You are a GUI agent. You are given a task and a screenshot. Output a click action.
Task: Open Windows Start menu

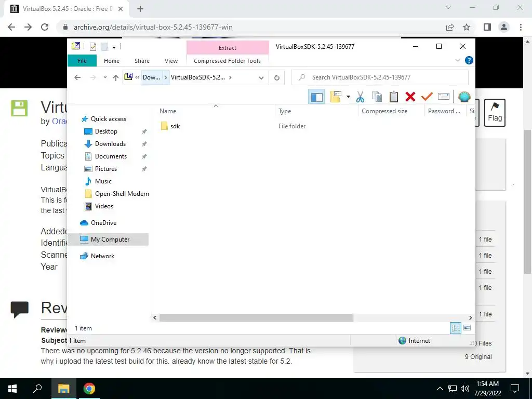tap(12, 389)
